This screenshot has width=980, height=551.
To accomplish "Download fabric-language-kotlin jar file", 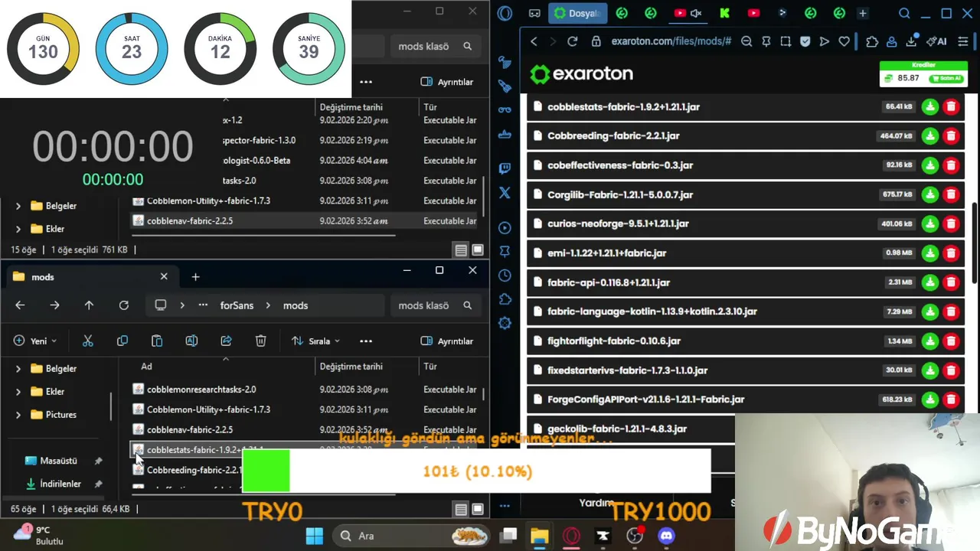I will pos(930,311).
